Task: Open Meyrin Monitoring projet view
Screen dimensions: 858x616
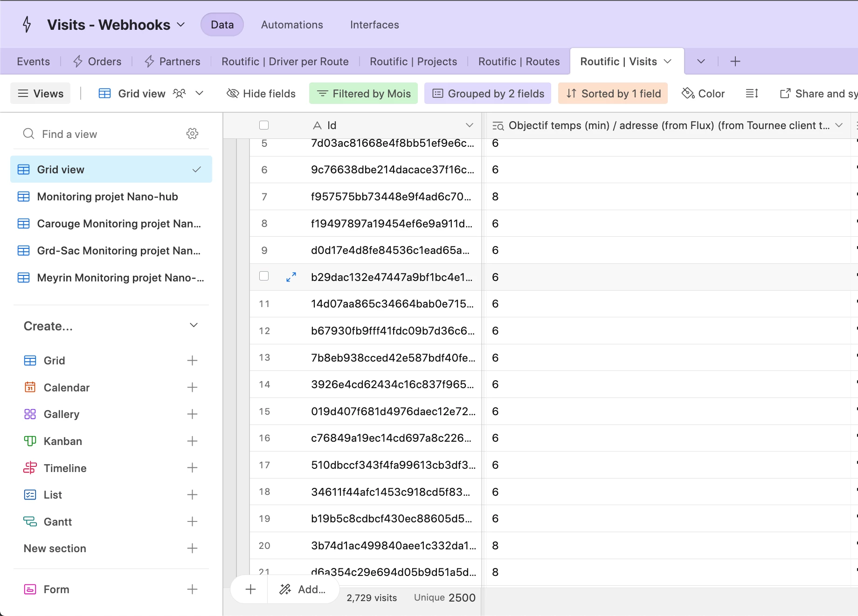Action: pos(111,278)
